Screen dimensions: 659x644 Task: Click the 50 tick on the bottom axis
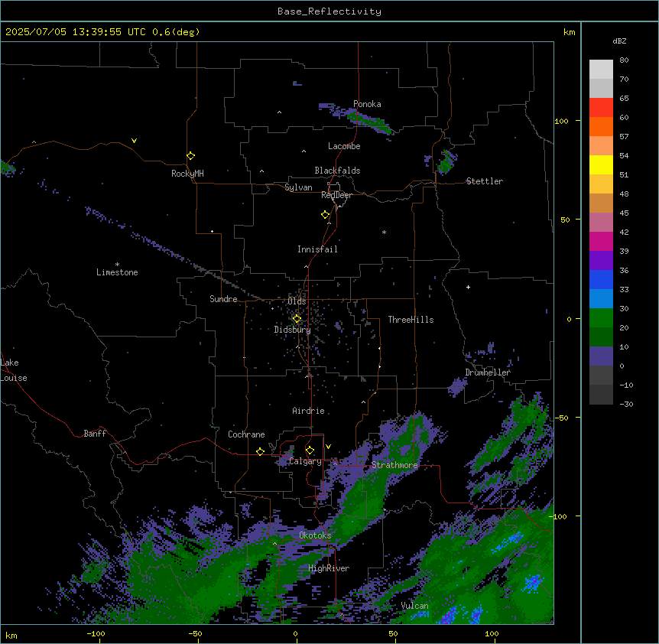(x=393, y=633)
